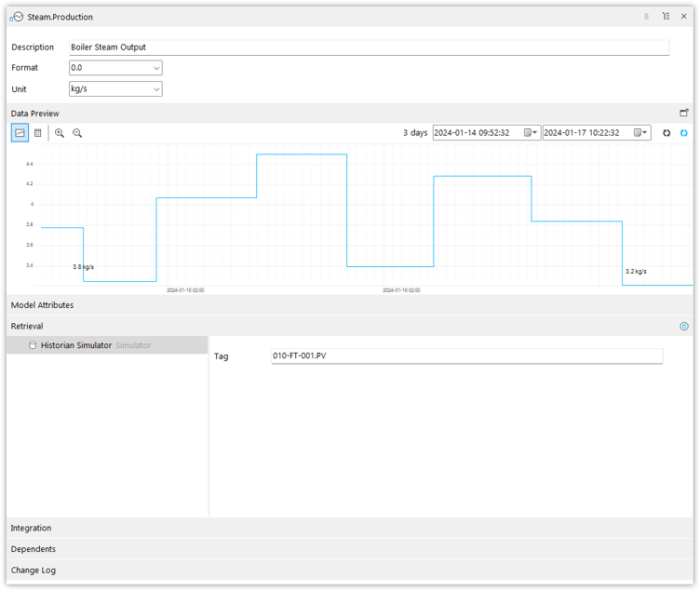Click the zoom in magnifier icon

click(60, 132)
